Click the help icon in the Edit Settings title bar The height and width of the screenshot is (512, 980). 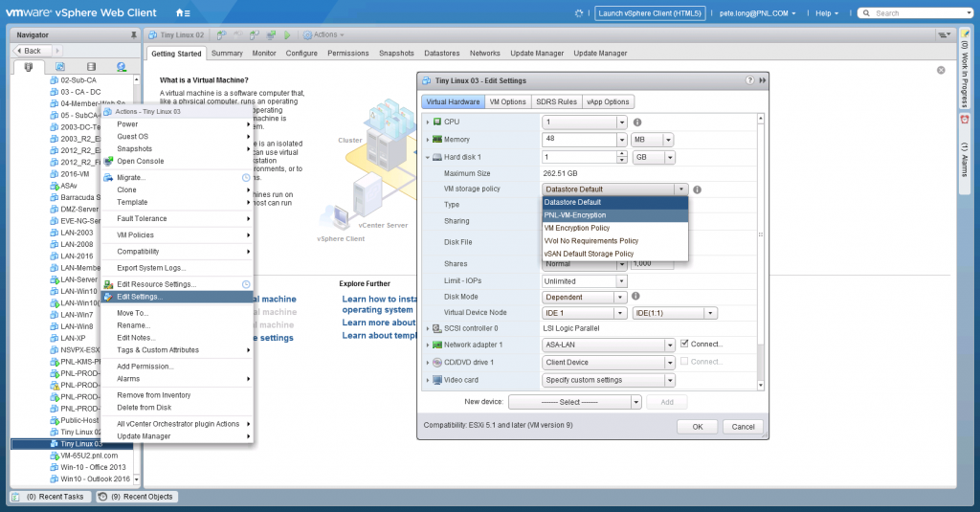(x=749, y=80)
